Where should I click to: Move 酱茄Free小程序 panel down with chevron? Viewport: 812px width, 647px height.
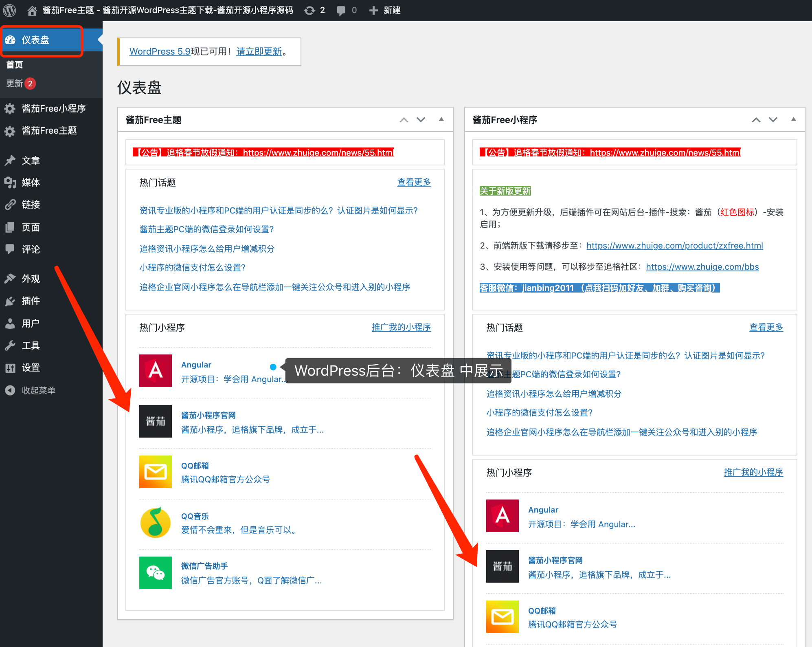point(773,120)
